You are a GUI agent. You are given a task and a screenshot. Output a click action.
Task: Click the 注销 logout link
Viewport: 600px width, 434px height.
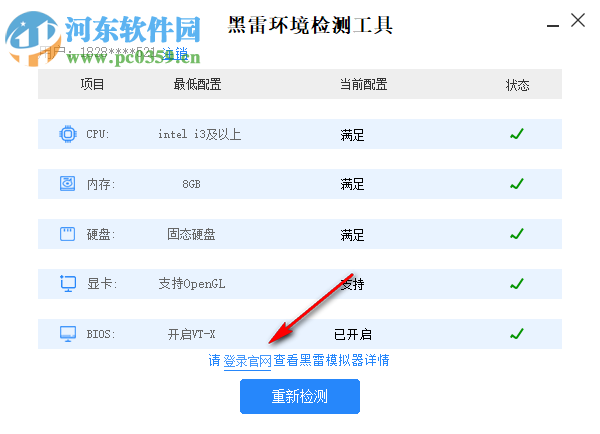pyautogui.click(x=175, y=53)
